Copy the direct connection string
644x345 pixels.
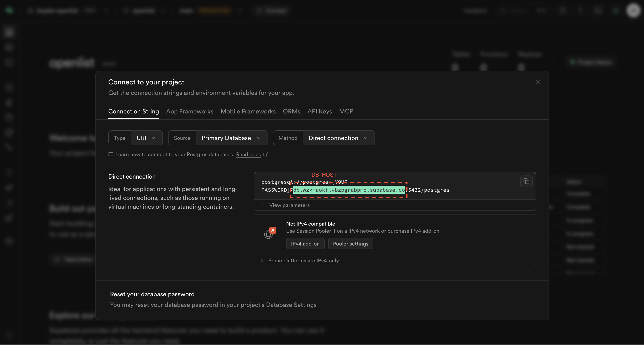click(526, 181)
